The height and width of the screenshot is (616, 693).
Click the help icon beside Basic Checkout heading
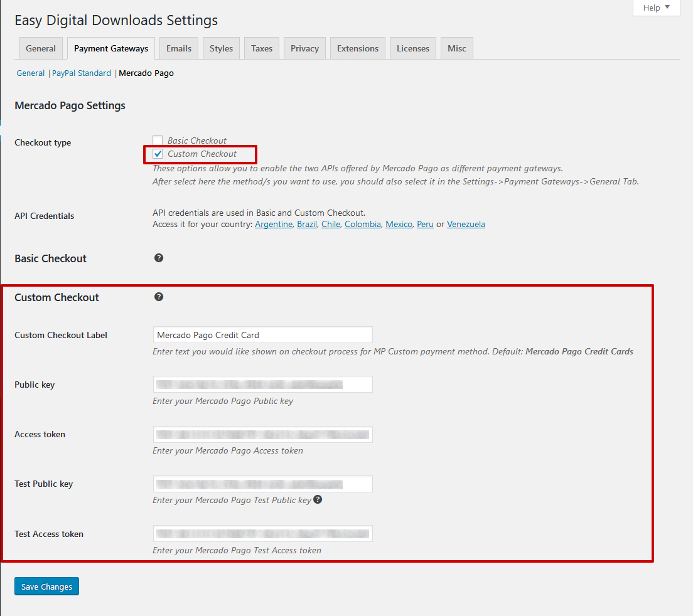[x=159, y=258]
